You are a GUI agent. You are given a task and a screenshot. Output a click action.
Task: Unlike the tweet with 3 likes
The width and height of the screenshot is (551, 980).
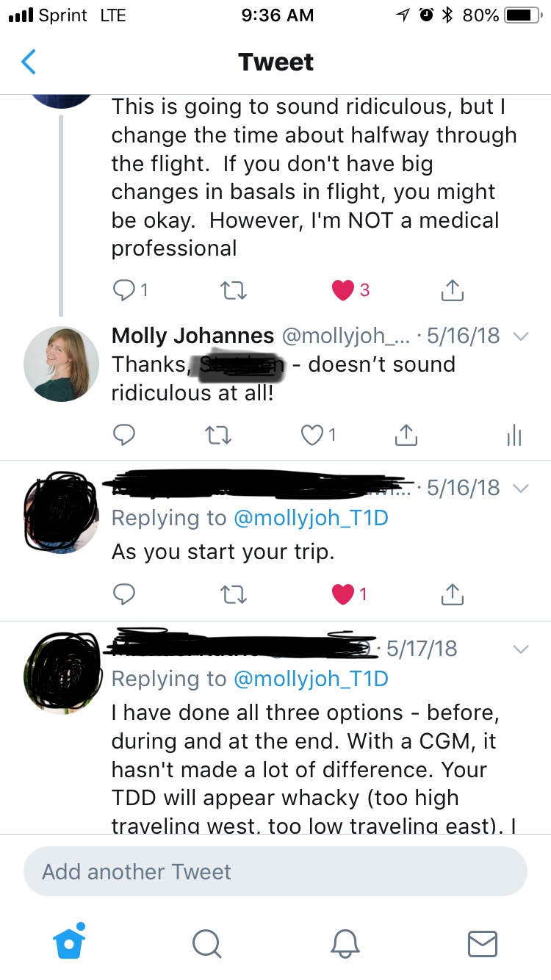343,290
